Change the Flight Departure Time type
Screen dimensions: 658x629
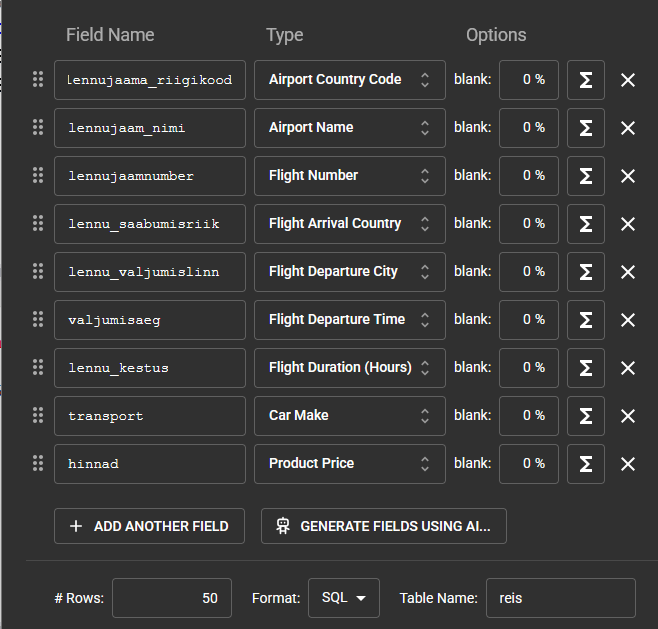349,320
